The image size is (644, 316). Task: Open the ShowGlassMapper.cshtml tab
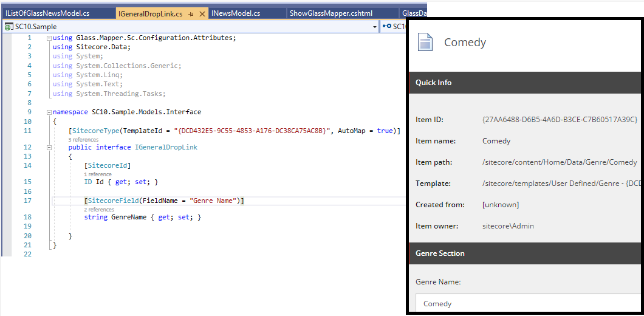click(331, 13)
